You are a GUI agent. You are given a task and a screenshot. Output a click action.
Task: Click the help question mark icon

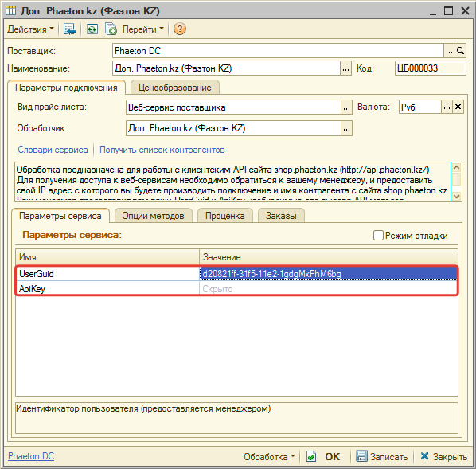tap(179, 29)
